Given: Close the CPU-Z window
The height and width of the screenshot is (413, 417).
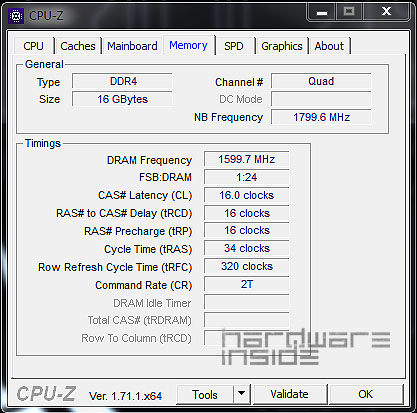Looking at the screenshot, I should [x=386, y=12].
